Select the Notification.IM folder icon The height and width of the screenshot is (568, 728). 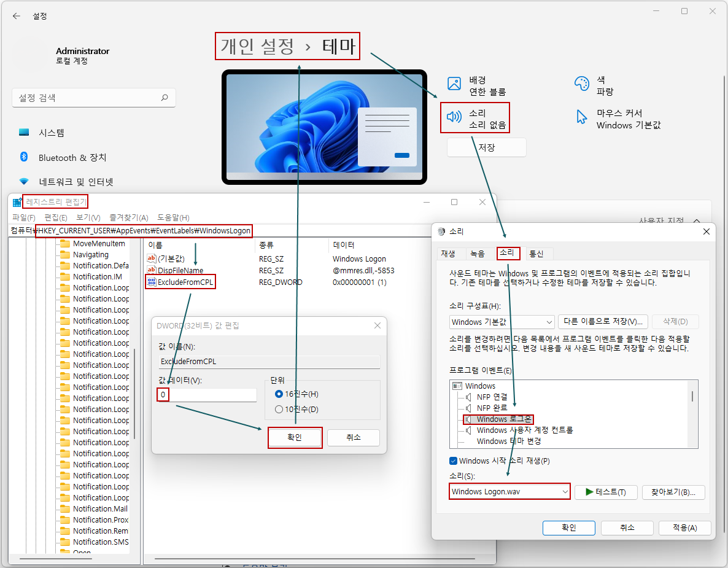64,276
